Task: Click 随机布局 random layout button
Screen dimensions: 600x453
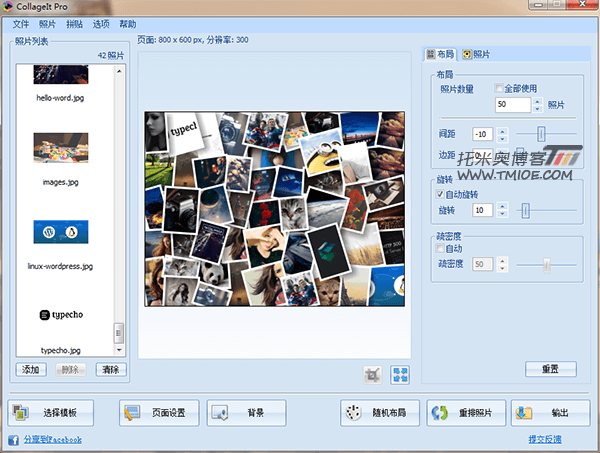Action: (x=380, y=413)
